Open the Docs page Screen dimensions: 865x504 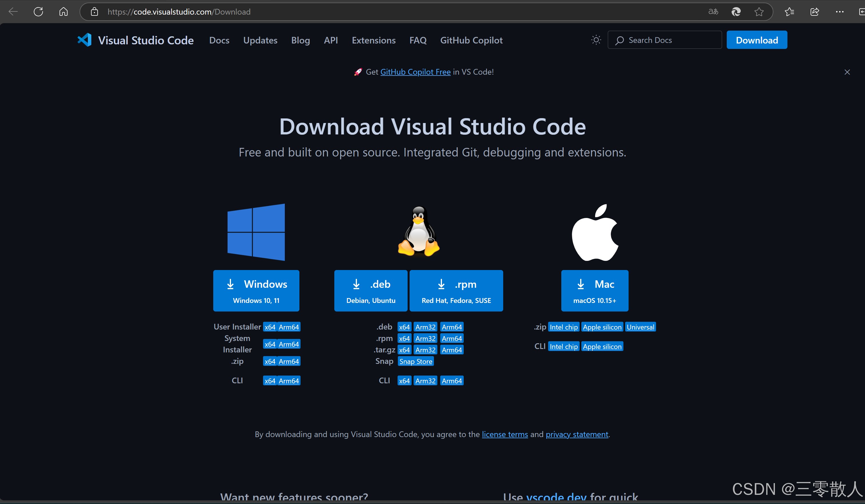[x=219, y=40]
